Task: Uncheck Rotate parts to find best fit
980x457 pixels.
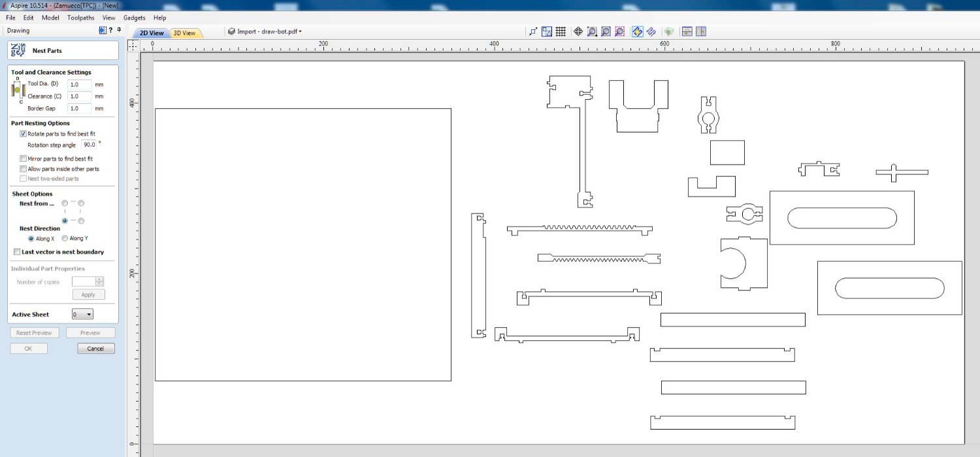Action: click(x=24, y=134)
